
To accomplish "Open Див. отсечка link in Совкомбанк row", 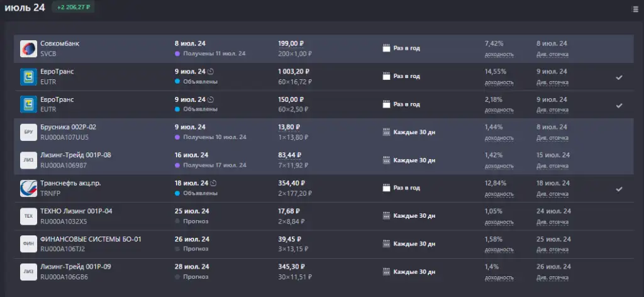I will coord(552,54).
